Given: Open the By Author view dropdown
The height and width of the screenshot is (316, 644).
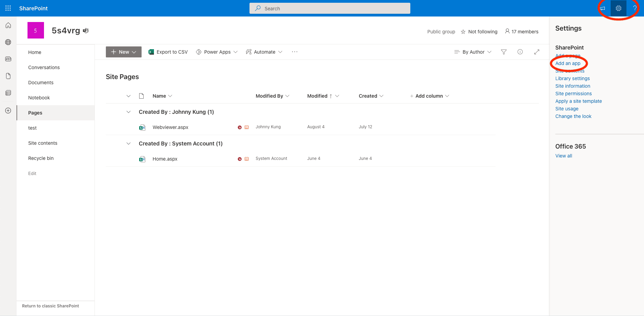Looking at the screenshot, I should pyautogui.click(x=473, y=52).
